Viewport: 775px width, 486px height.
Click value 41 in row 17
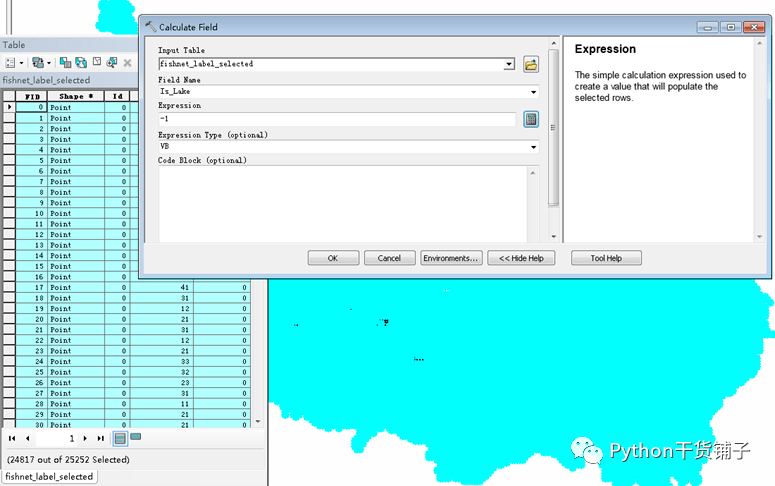(x=162, y=287)
